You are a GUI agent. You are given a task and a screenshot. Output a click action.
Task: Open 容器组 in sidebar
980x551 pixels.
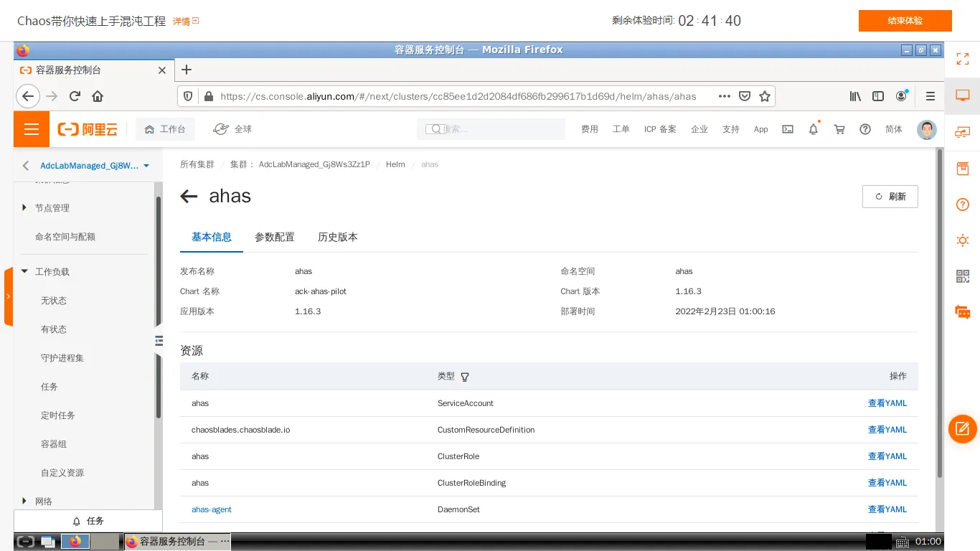[x=54, y=444]
